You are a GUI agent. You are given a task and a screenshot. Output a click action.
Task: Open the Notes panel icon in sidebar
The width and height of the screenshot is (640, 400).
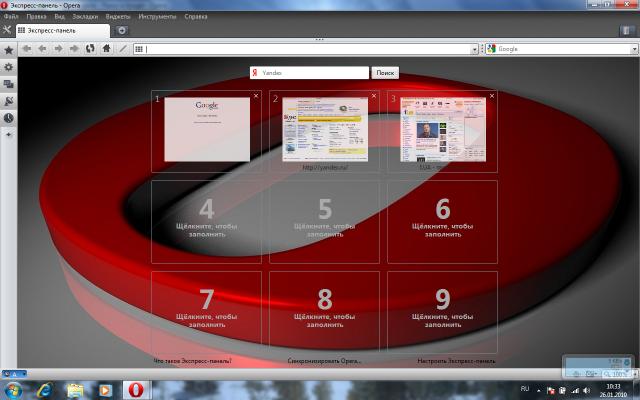pyautogui.click(x=9, y=101)
